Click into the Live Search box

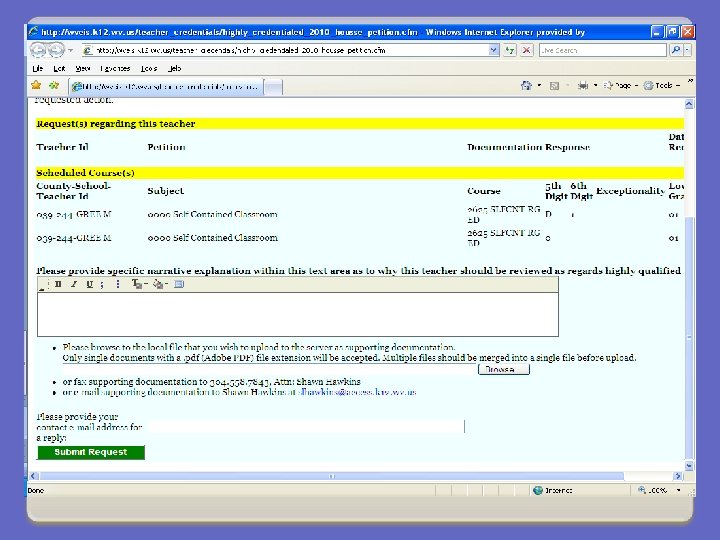pyautogui.click(x=602, y=50)
